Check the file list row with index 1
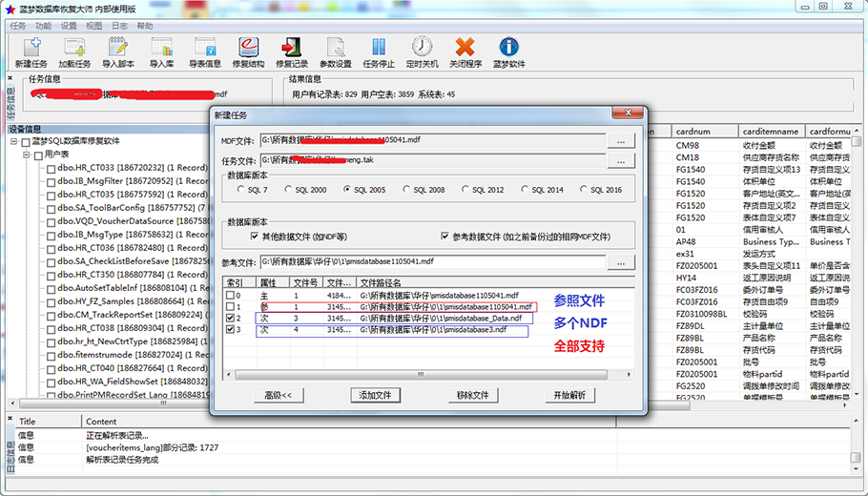 point(230,307)
